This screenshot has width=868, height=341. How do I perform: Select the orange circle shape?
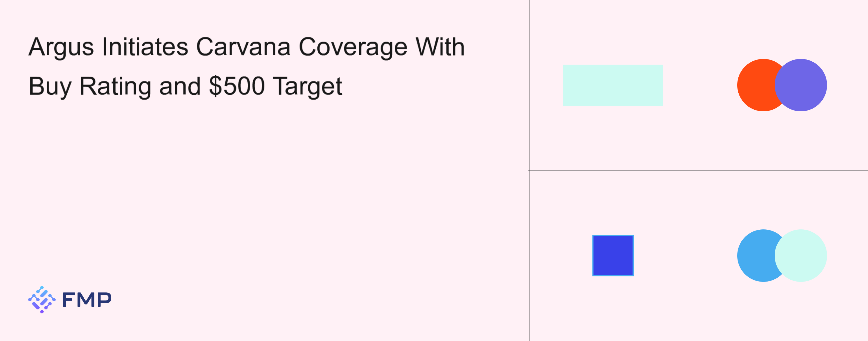(x=755, y=85)
